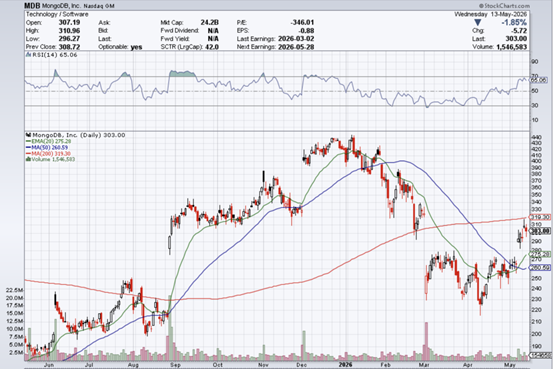Select the P/E value -346.01
This screenshot has height=369, width=553.
[x=302, y=22]
